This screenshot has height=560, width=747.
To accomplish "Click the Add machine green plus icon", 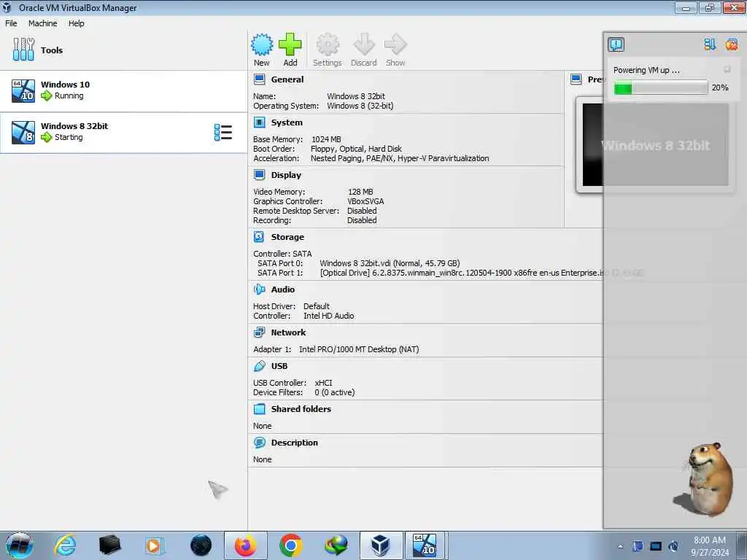I will tap(290, 44).
